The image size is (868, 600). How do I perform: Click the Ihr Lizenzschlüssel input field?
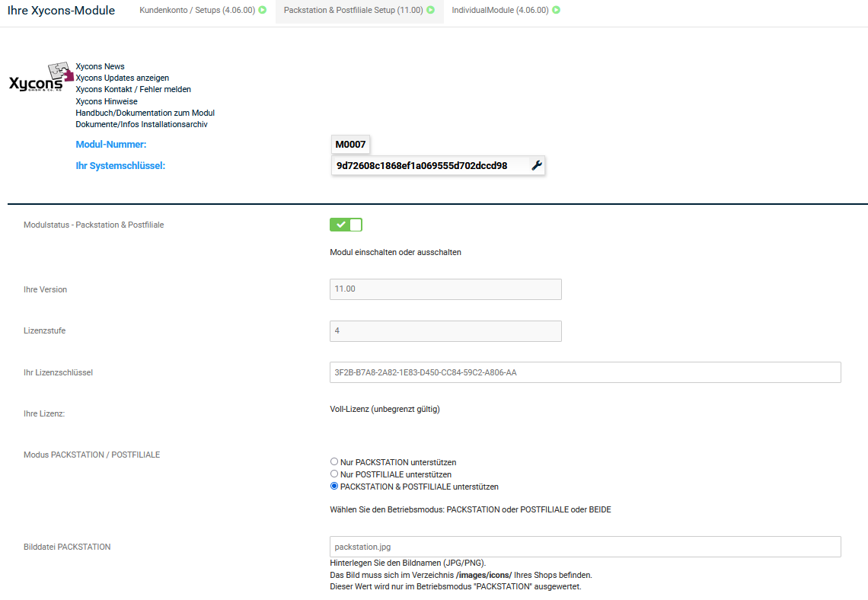586,372
